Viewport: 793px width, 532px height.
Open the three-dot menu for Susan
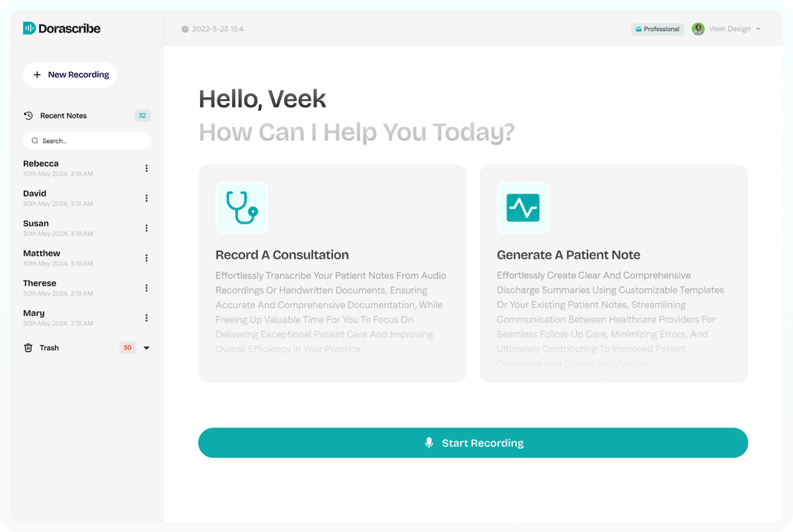[146, 228]
